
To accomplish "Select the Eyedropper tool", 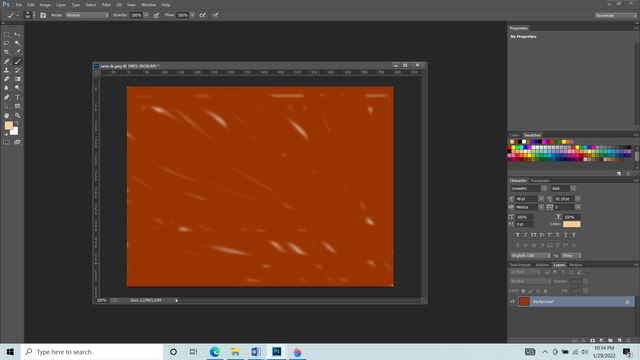I will [18, 52].
